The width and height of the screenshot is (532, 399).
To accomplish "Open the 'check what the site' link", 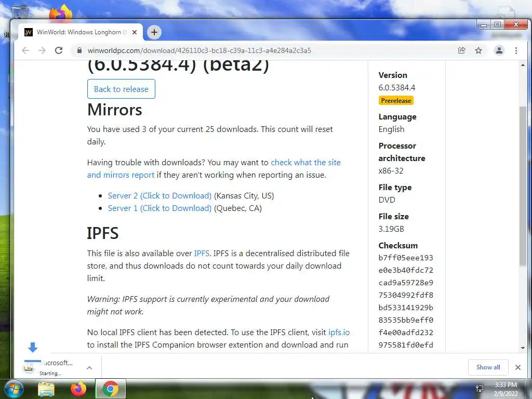I will pyautogui.click(x=305, y=163).
